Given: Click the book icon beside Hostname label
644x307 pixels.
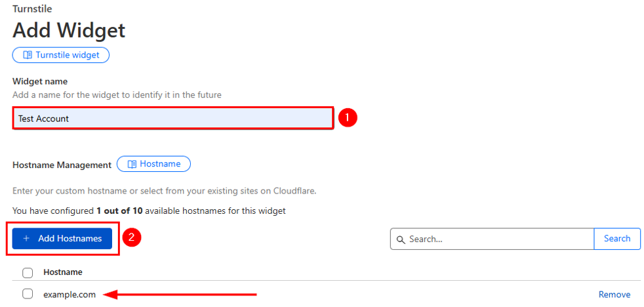Looking at the screenshot, I should tap(132, 164).
